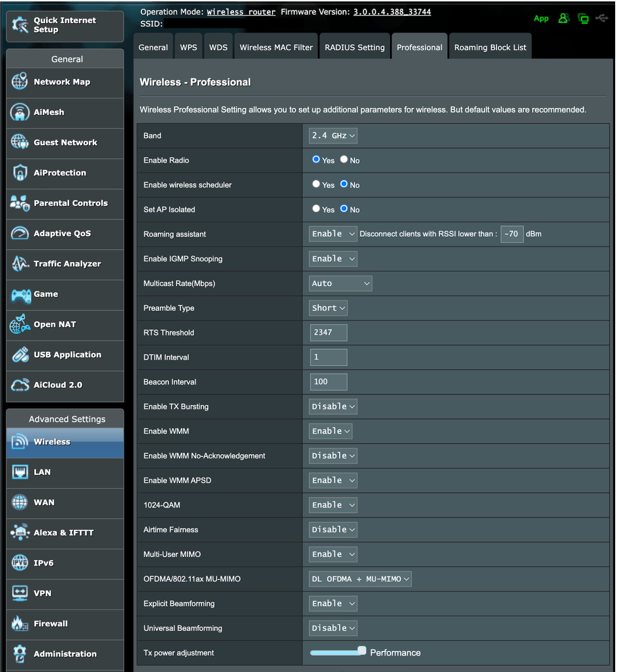Open LAN port icon
Viewport: 618px width, 672px height.
(x=20, y=472)
